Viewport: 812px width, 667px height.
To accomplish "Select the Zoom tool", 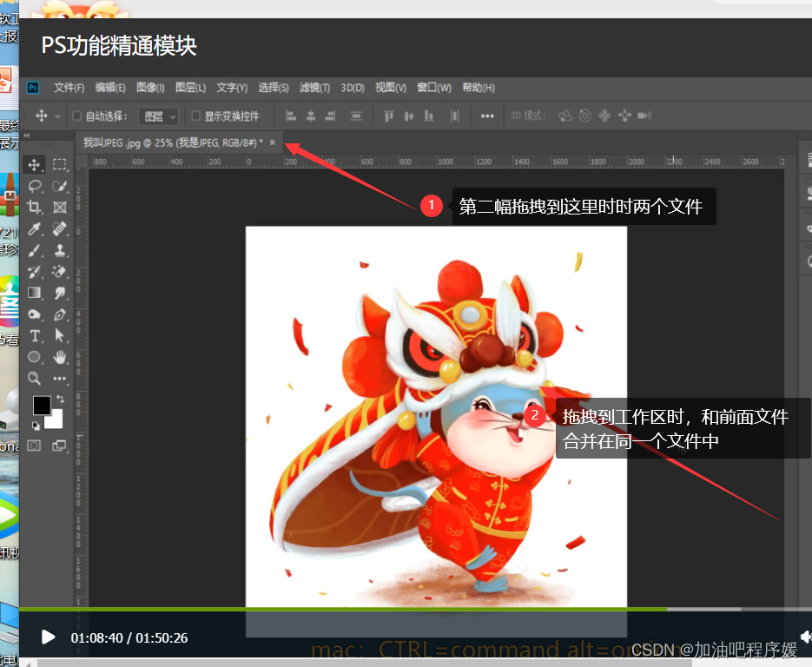I will [34, 379].
